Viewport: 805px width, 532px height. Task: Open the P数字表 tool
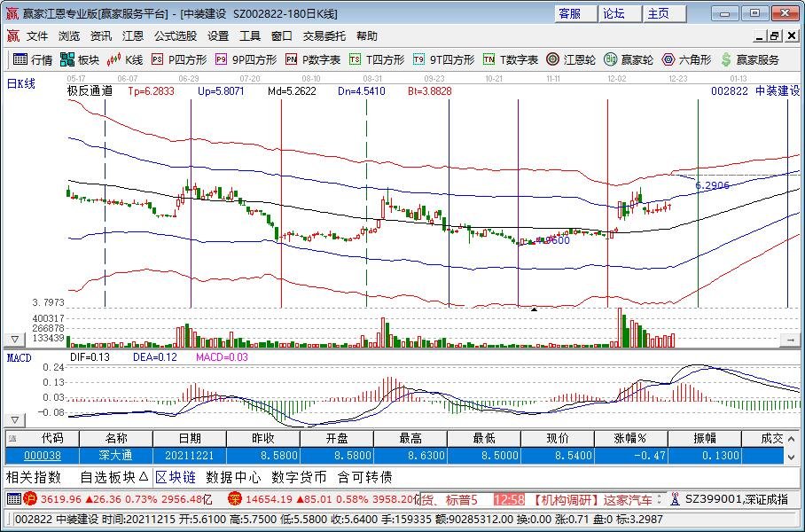(x=313, y=59)
